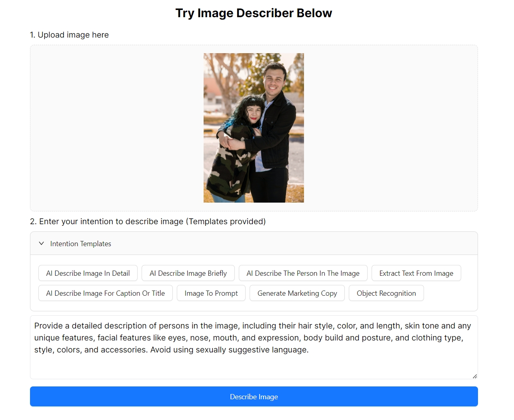514x420 pixels.
Task: Click '2. Enter your intention' instruction text
Action: click(148, 221)
